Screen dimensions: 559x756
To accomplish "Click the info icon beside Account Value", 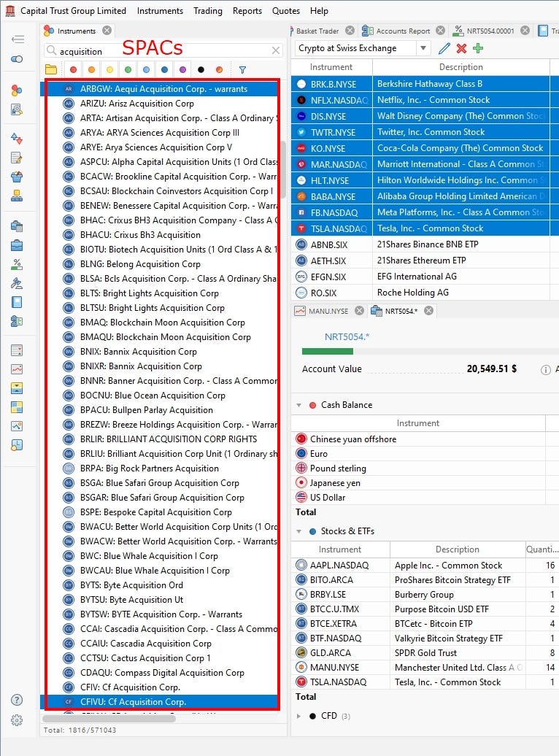I will 545,370.
